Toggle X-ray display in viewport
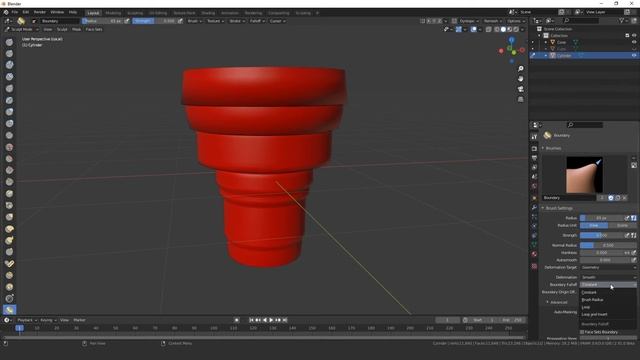640x360 pixels. pos(489,29)
